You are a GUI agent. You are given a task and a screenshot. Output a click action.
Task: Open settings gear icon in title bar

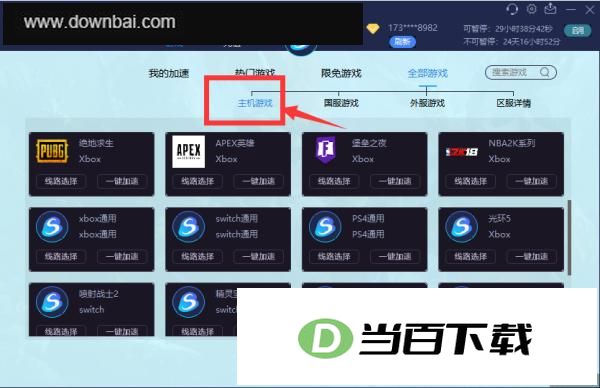[532, 9]
